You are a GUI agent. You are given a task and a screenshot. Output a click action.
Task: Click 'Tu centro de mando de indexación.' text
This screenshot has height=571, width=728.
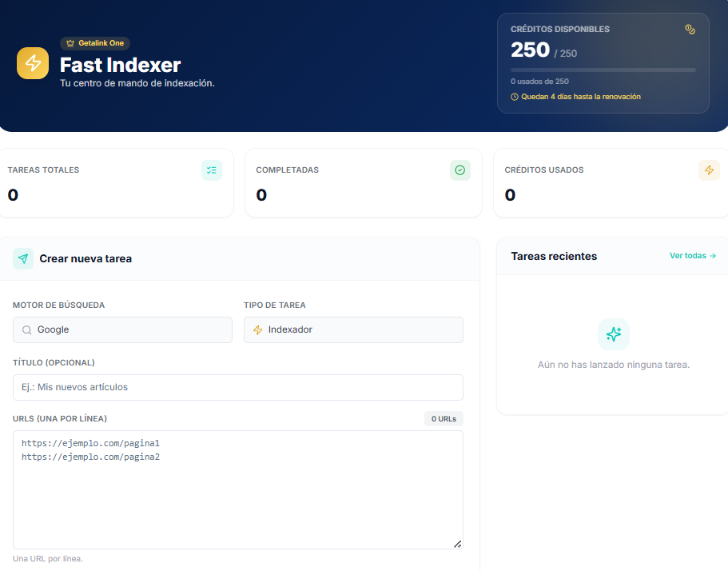pyautogui.click(x=137, y=83)
